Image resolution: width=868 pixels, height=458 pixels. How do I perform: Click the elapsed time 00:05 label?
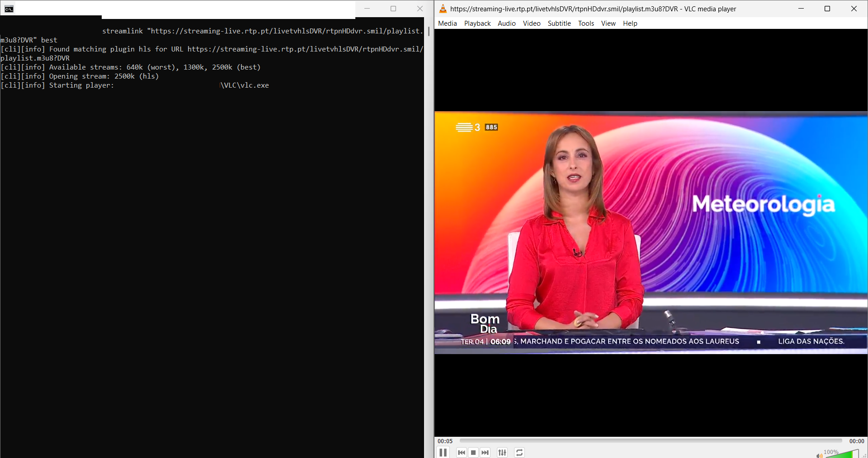[x=445, y=441]
